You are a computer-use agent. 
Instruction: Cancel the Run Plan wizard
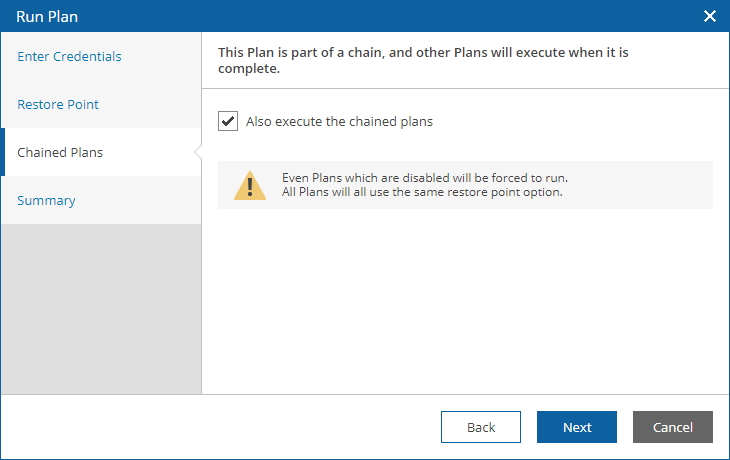(673, 427)
